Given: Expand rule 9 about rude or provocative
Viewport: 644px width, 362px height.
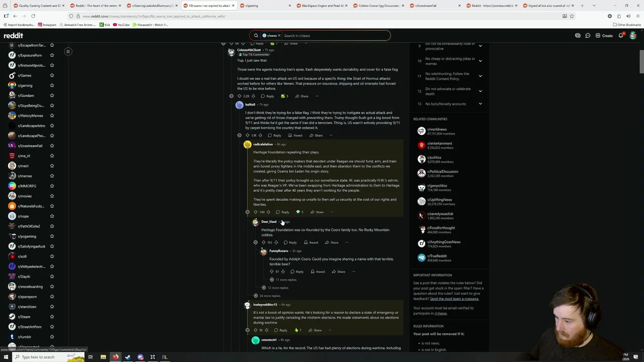Looking at the screenshot, I should (x=480, y=46).
